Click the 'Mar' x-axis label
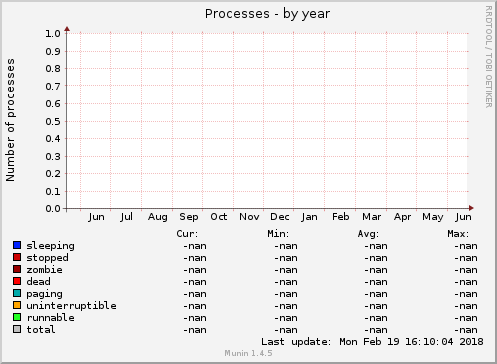The image size is (497, 364). pyautogui.click(x=372, y=217)
